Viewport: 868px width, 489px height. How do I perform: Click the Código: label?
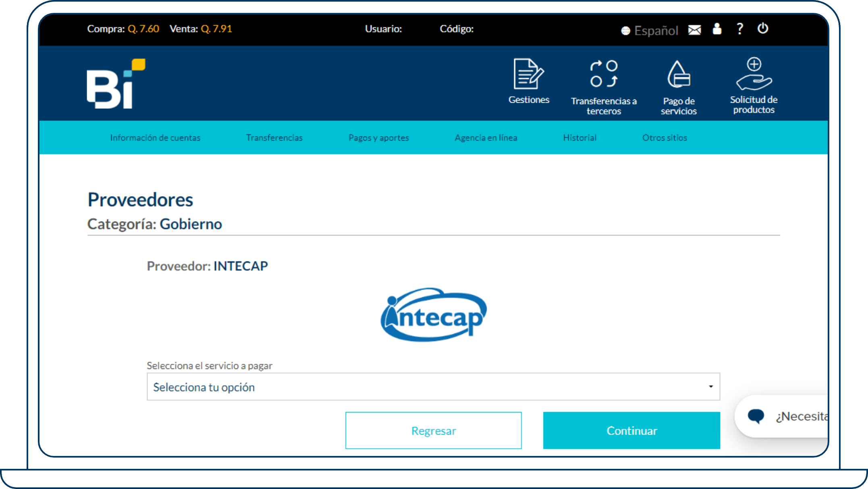(457, 29)
